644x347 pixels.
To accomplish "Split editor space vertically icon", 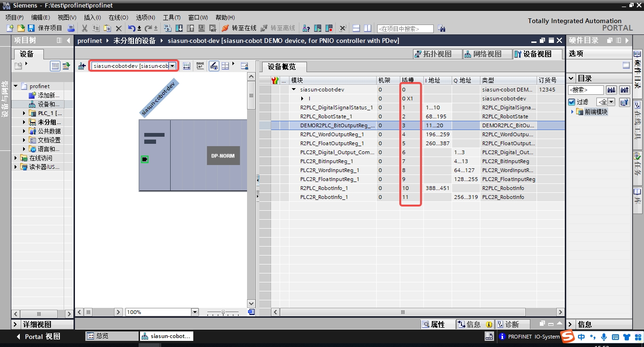I will (367, 28).
